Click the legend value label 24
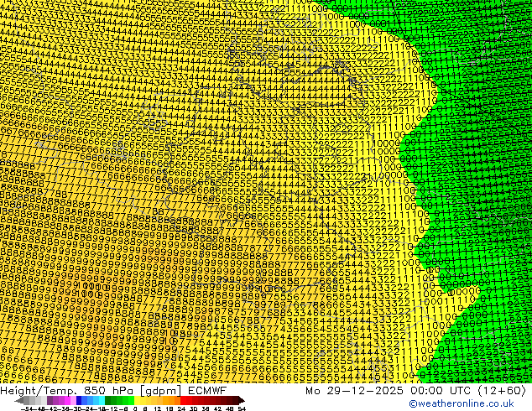 pyautogui.click(x=181, y=409)
